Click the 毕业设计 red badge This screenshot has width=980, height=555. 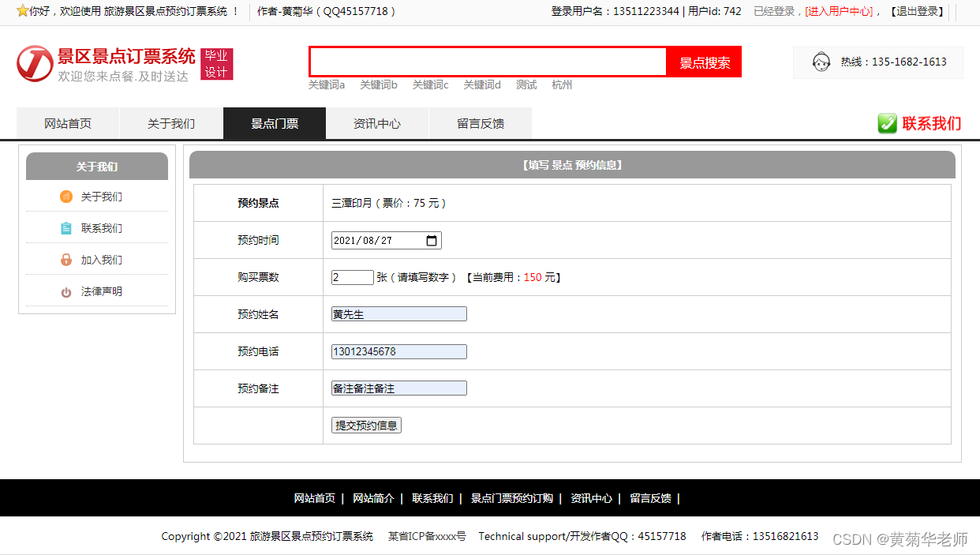(x=216, y=64)
